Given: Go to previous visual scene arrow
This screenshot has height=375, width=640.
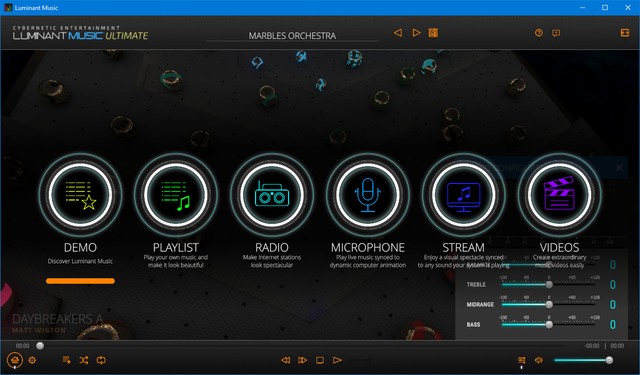Looking at the screenshot, I should tap(398, 33).
